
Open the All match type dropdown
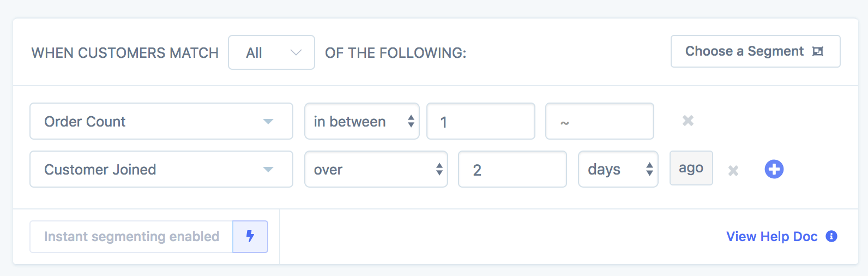tap(272, 52)
